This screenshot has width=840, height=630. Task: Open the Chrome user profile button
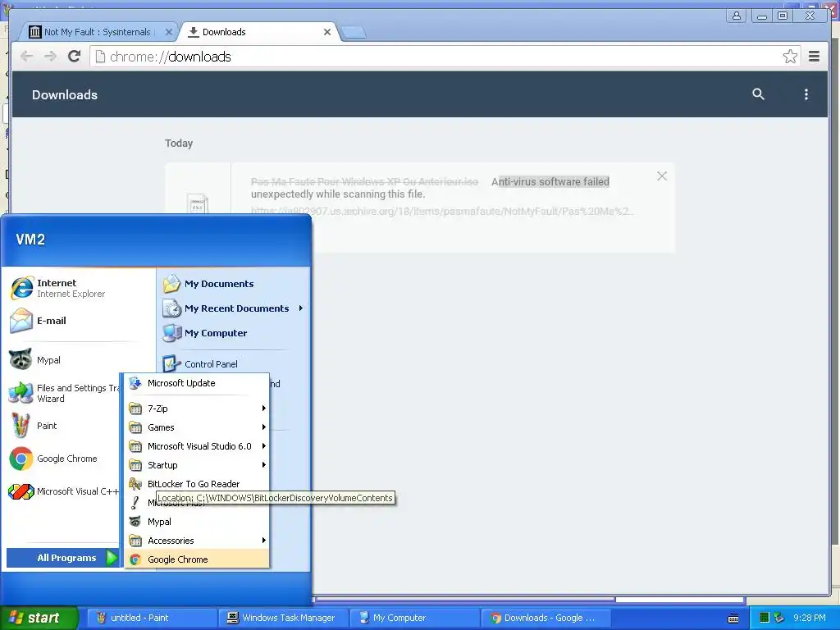click(737, 16)
